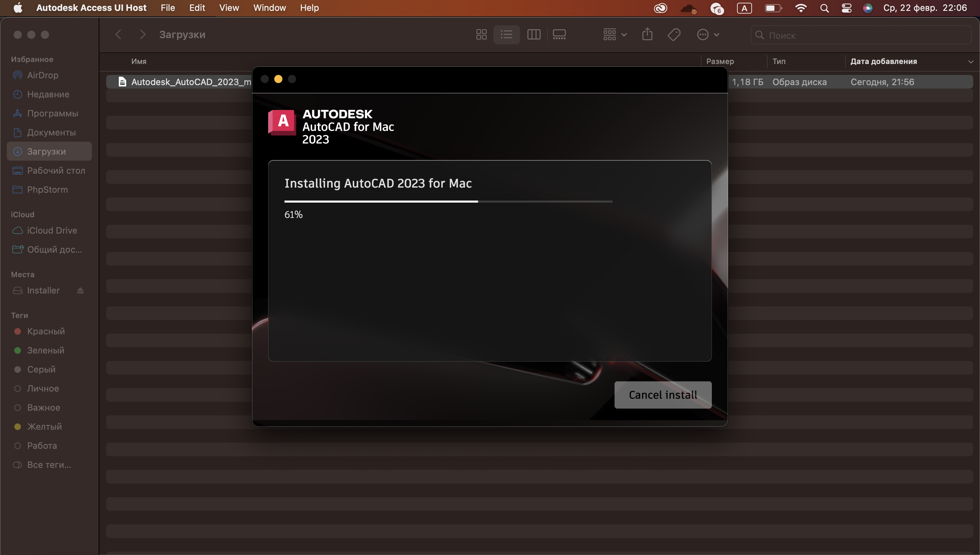The image size is (980, 555).
Task: Switch Finder to gallery view
Action: pyautogui.click(x=559, y=35)
